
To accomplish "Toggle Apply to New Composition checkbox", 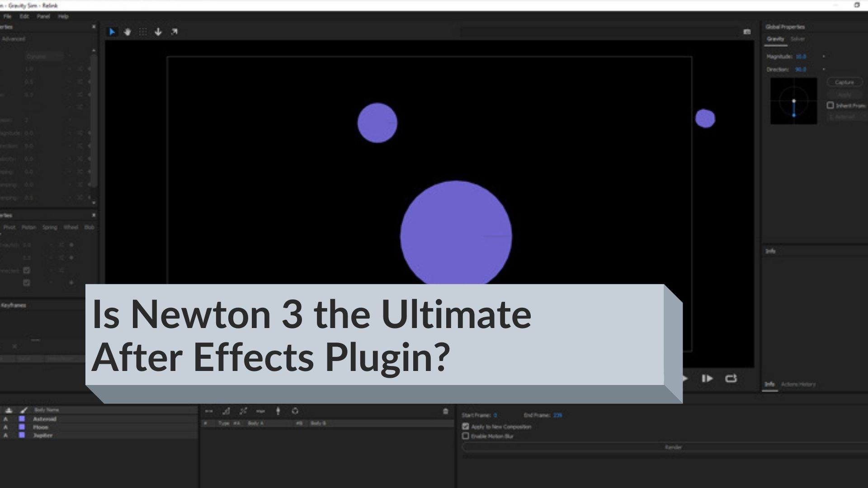I will pyautogui.click(x=466, y=426).
